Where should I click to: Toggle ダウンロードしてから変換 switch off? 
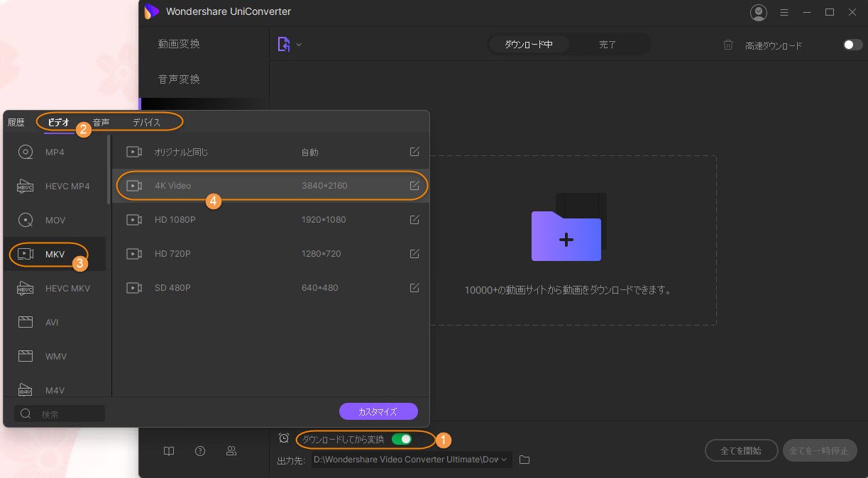click(x=402, y=439)
